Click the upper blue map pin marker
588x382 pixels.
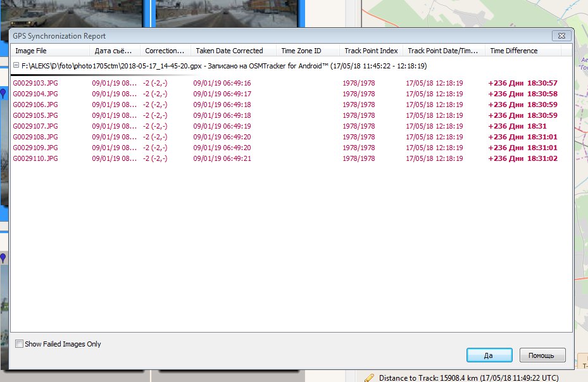(x=3, y=93)
